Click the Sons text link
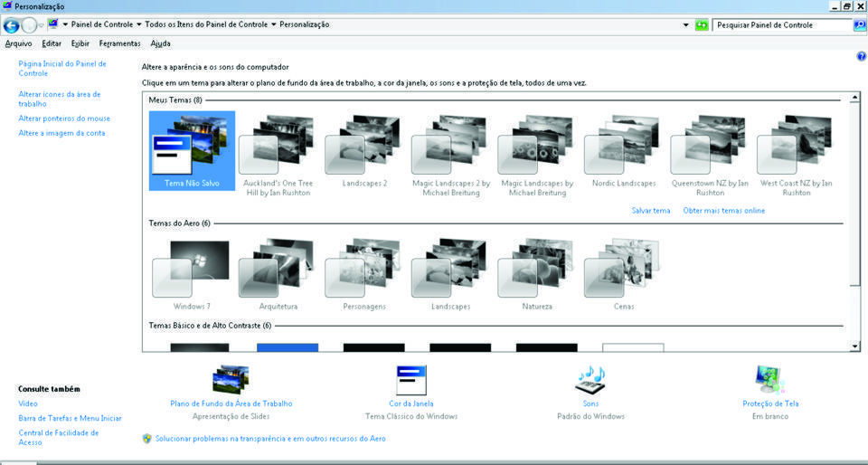This screenshot has height=465, width=868. [590, 403]
